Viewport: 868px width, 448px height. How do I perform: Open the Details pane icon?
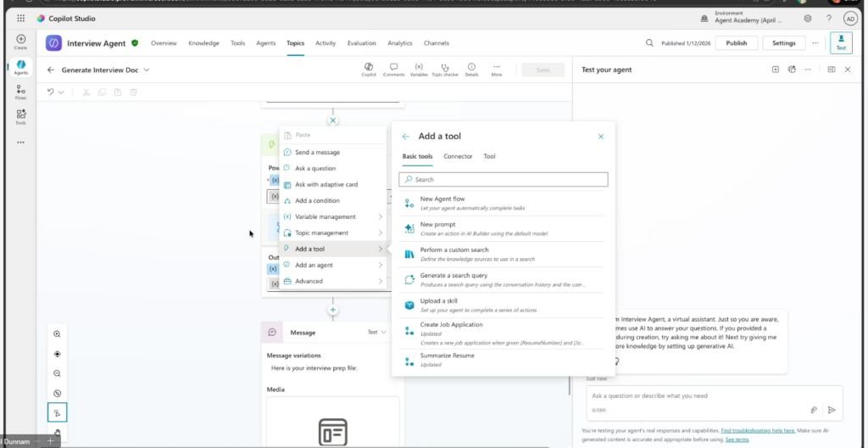[471, 69]
